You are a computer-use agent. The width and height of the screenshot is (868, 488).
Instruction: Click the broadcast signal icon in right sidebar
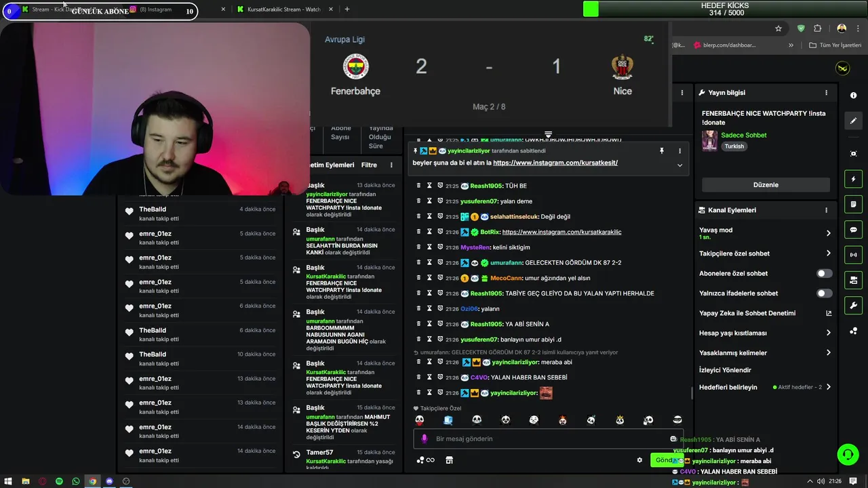853,255
